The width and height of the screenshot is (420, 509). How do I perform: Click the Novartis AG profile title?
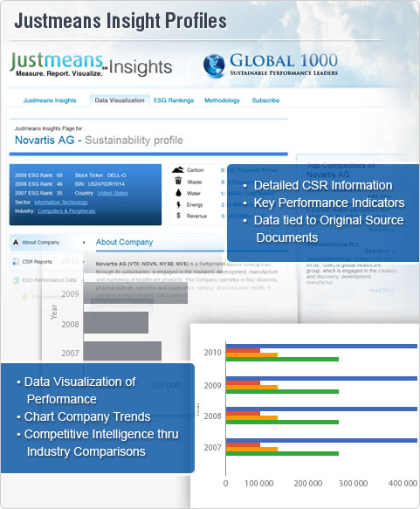99,141
